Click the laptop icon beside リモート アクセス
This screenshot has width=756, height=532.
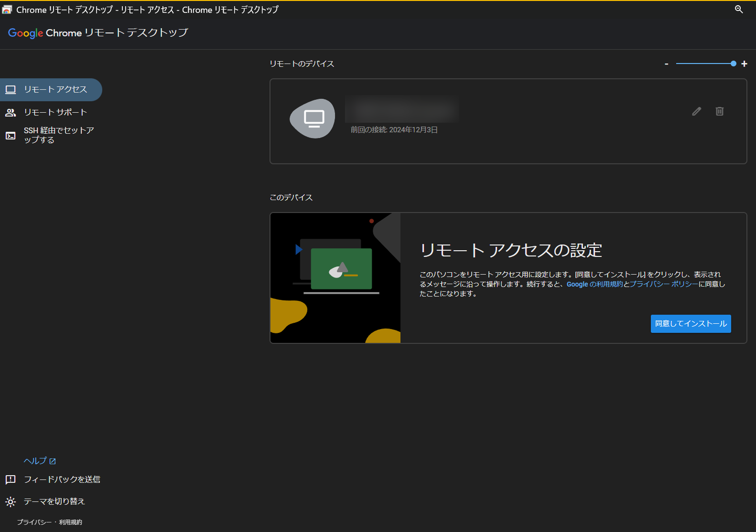[11, 90]
